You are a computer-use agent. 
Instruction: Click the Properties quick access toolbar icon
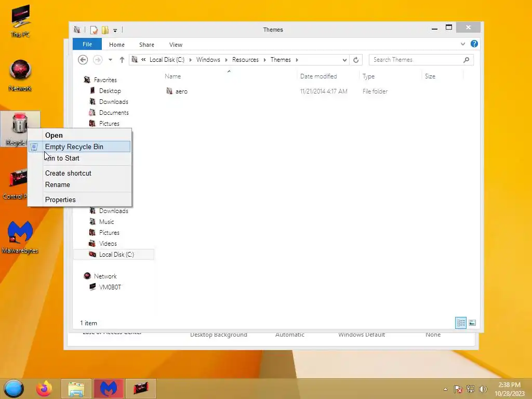[94, 30]
